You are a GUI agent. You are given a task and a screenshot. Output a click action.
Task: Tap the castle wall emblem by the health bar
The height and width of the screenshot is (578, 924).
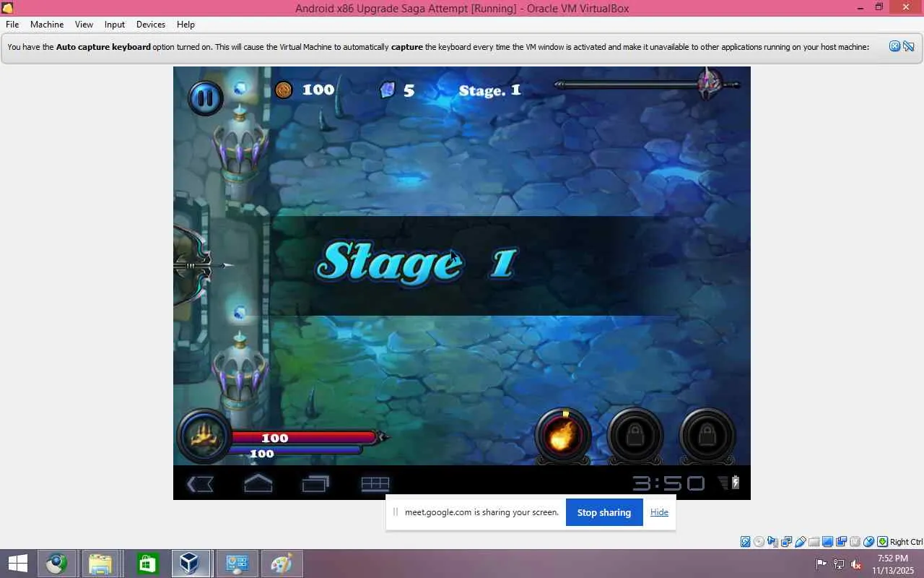coord(204,436)
